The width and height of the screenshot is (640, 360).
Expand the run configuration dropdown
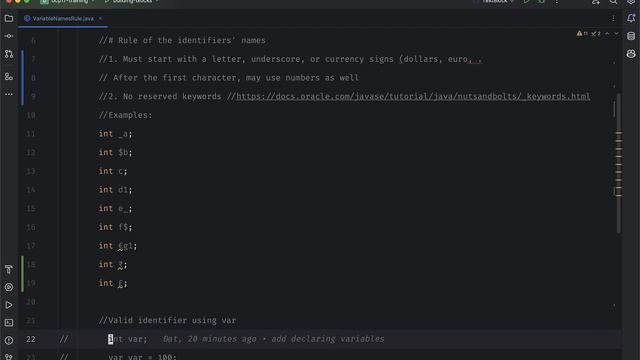pos(494,2)
